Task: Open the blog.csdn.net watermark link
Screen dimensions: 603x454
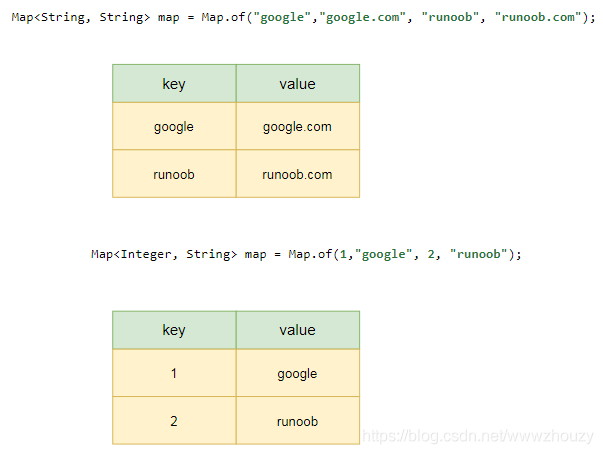Action: point(478,437)
